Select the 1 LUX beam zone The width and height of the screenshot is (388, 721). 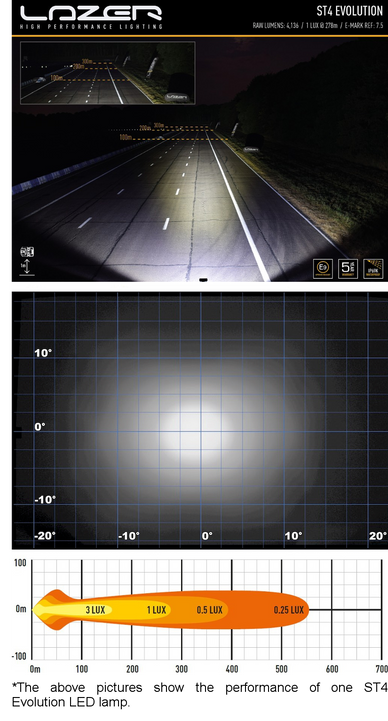click(x=156, y=610)
